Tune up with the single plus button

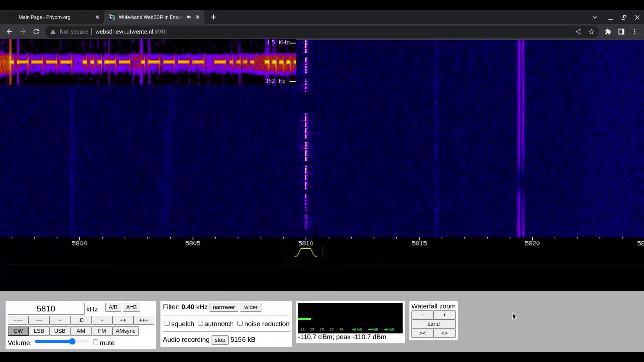[102, 320]
